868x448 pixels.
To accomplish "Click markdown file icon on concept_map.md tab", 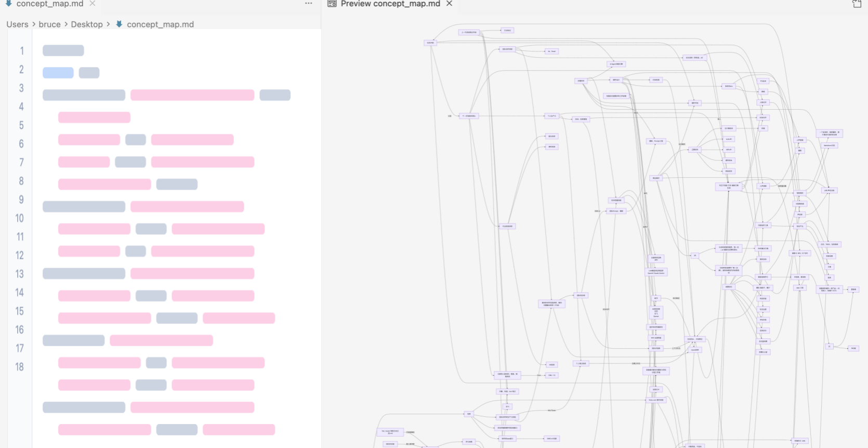I will (x=8, y=4).
